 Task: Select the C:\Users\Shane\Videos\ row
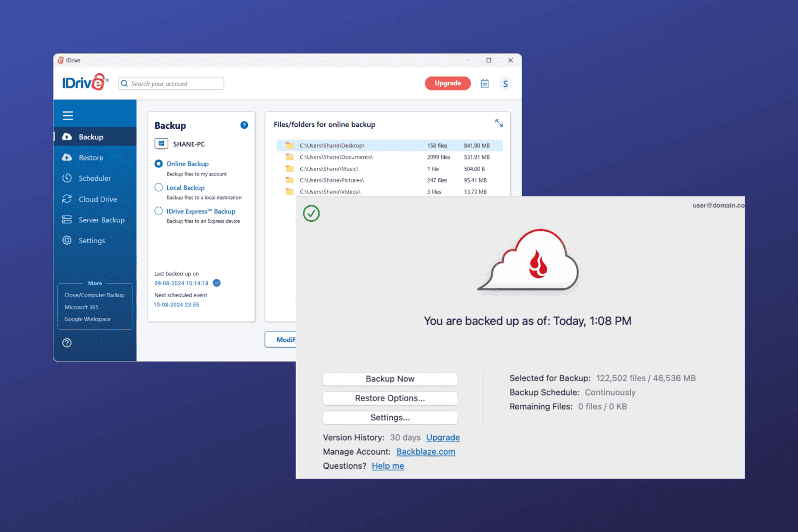(x=390, y=192)
